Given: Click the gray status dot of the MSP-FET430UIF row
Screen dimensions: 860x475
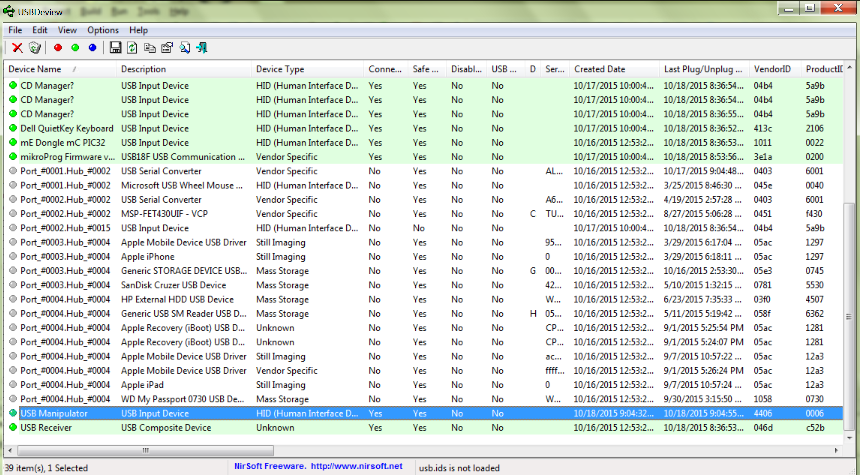Looking at the screenshot, I should tap(13, 214).
